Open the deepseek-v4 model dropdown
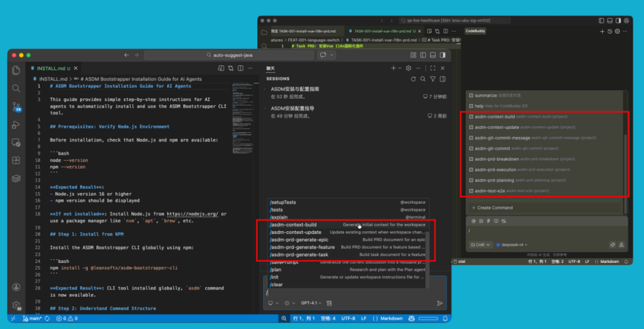 (x=510, y=245)
